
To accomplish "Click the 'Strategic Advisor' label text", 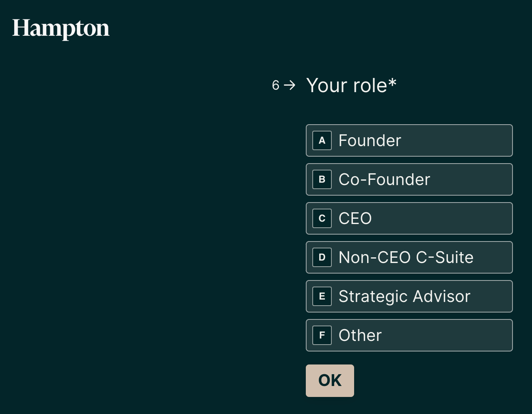I will [404, 296].
